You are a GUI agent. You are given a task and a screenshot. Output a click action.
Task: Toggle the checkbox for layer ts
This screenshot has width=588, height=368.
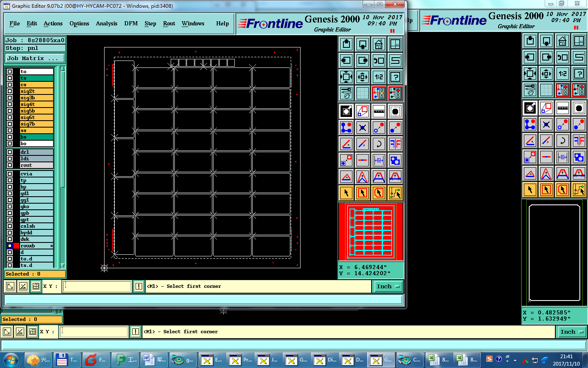click(10, 78)
